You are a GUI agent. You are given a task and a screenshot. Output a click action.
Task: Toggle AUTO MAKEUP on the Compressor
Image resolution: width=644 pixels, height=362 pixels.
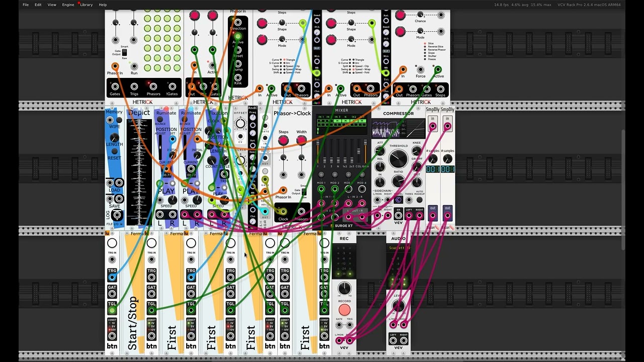tap(420, 200)
